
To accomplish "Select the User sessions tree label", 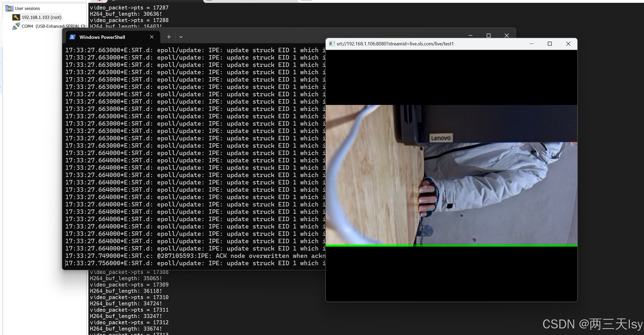I will 27,8.
